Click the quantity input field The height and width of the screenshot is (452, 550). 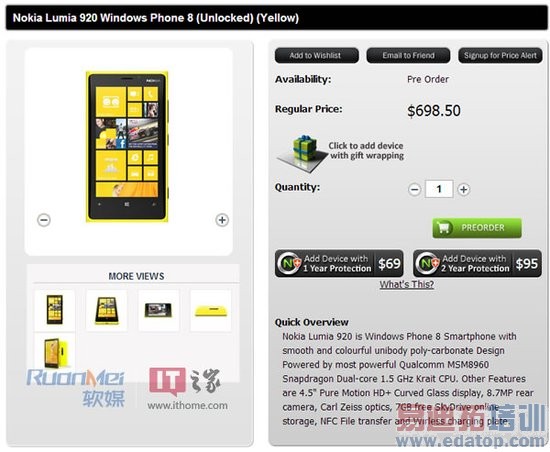(x=439, y=189)
